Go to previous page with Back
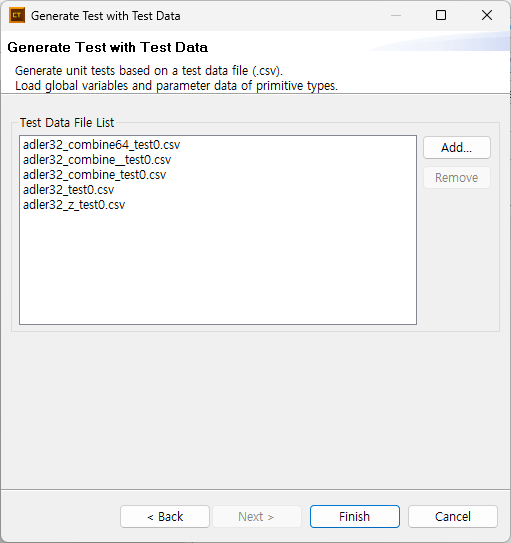The image size is (511, 543). pyautogui.click(x=165, y=516)
